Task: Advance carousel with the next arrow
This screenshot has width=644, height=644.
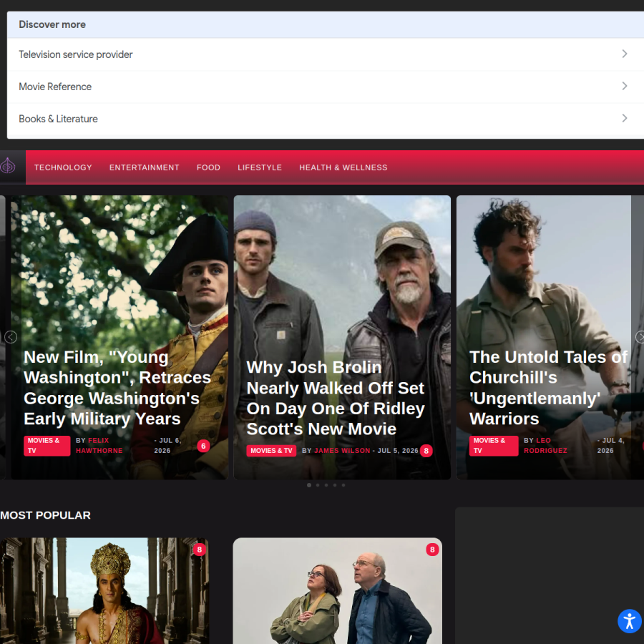Action: [x=640, y=337]
